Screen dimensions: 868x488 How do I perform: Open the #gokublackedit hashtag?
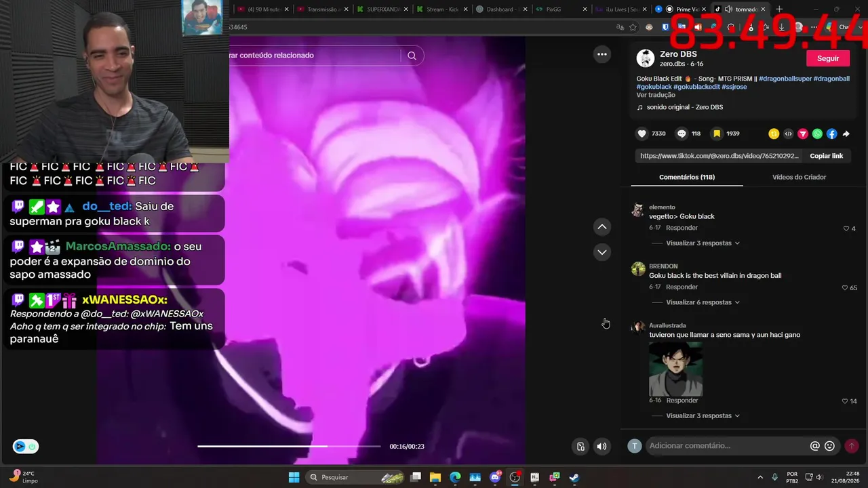[x=696, y=87]
